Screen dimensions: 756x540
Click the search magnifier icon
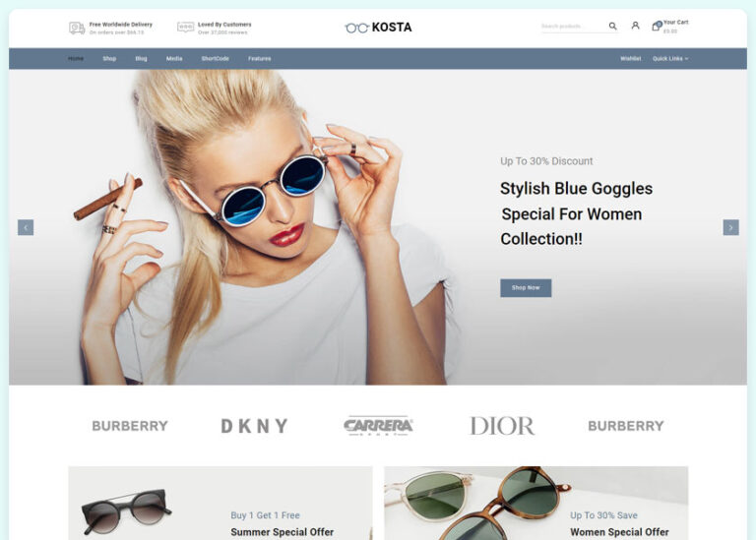(612, 26)
